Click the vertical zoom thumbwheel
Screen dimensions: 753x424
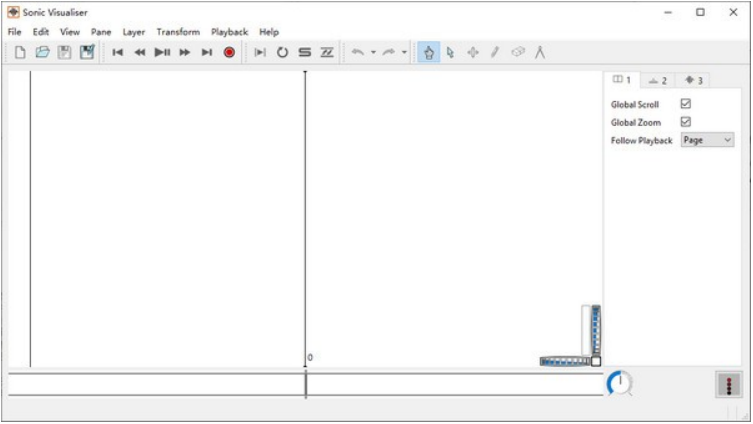[595, 330]
